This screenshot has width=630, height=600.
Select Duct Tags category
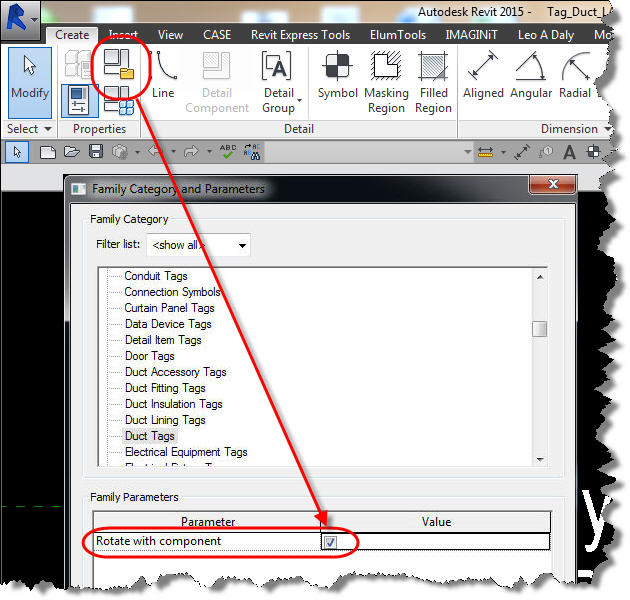pyautogui.click(x=149, y=436)
